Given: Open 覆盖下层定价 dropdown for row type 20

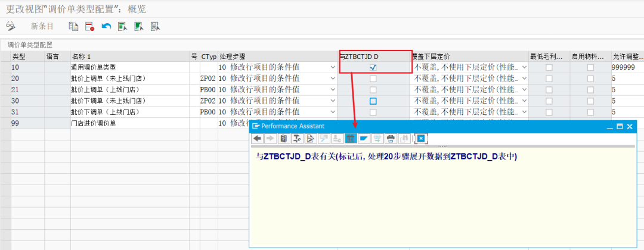Looking at the screenshot, I should click(x=524, y=79).
